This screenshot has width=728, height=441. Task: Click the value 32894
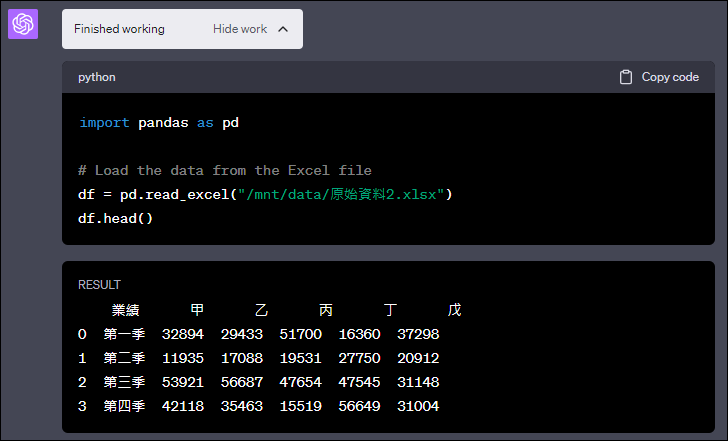click(x=183, y=334)
